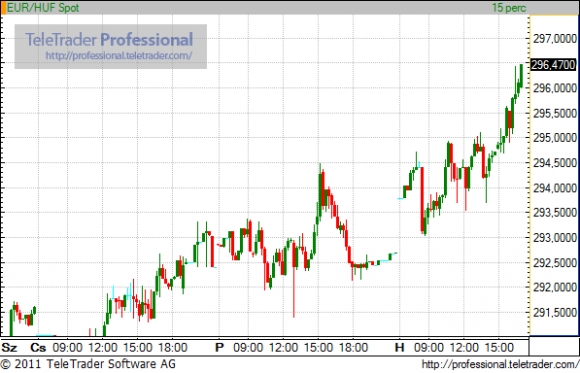This screenshot has height=373, width=580.
Task: Click the 291,5000 price axis label
Action: tap(555, 313)
